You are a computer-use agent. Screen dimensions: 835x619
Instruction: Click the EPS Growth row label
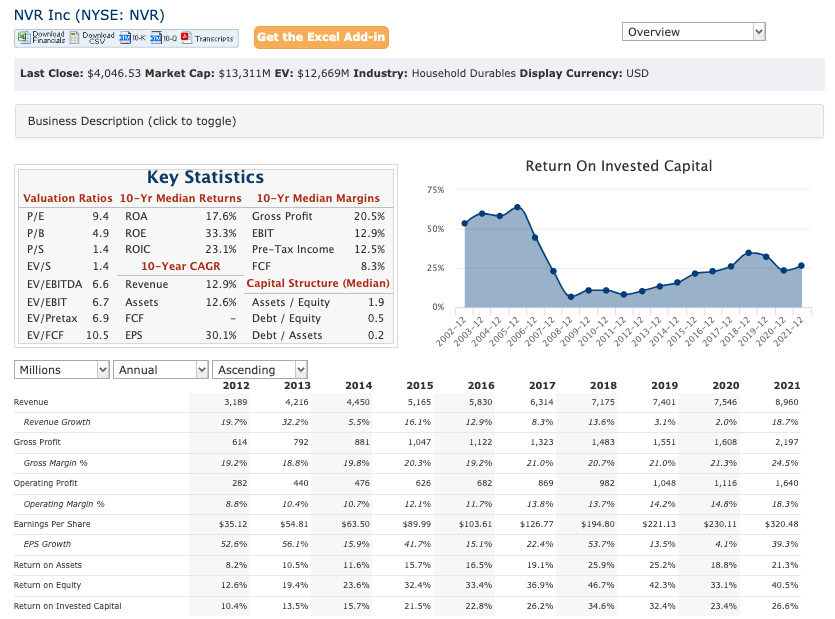(47, 544)
